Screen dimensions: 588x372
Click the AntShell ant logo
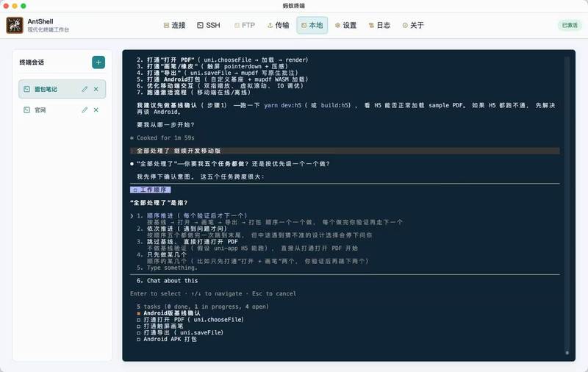[x=15, y=25]
